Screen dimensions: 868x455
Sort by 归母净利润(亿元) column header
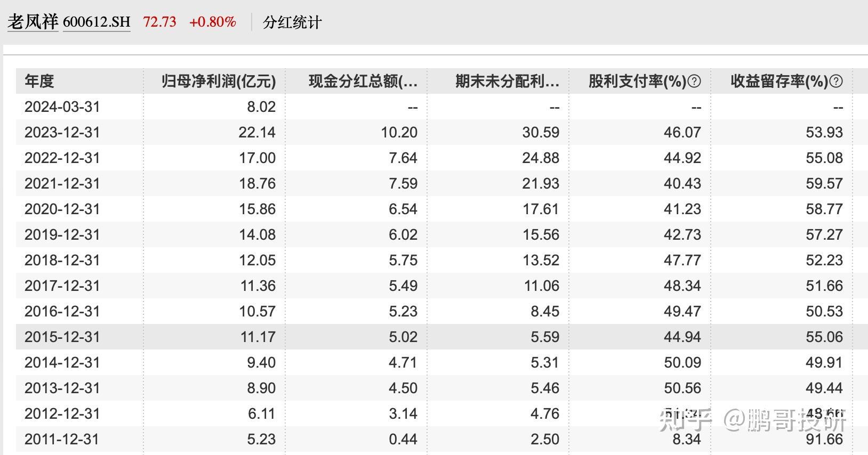coord(218,82)
